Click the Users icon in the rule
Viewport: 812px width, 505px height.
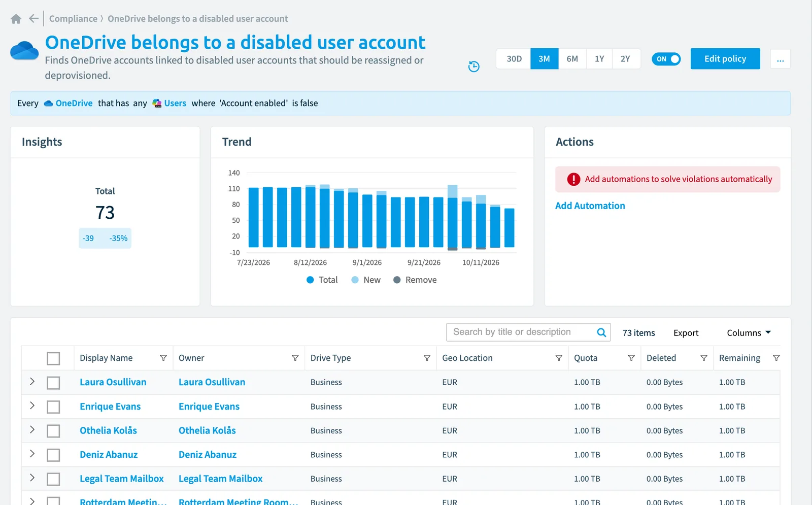coord(157,103)
